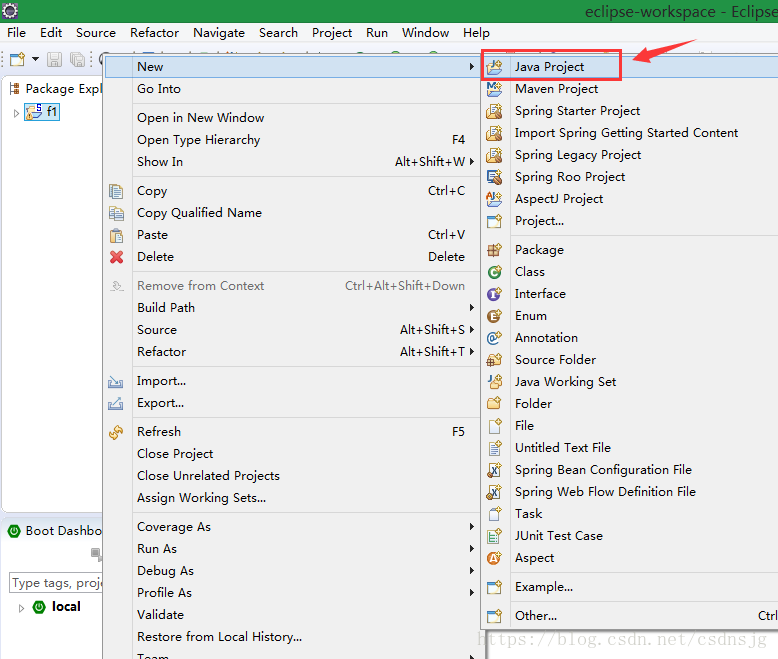
Task: Click the purple Interface icon
Action: pos(494,294)
